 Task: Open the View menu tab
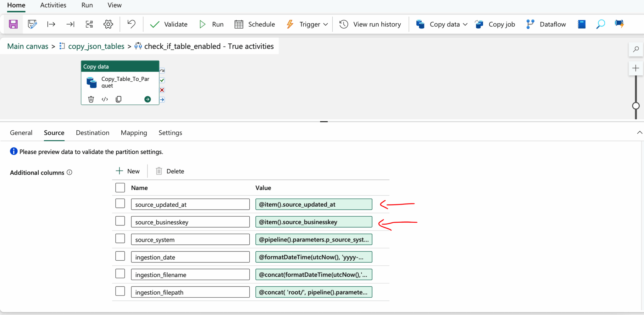coord(114,5)
